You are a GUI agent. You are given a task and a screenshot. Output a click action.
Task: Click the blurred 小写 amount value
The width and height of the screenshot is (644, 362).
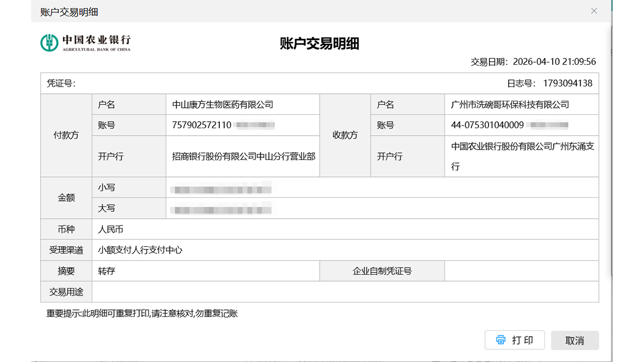click(220, 188)
